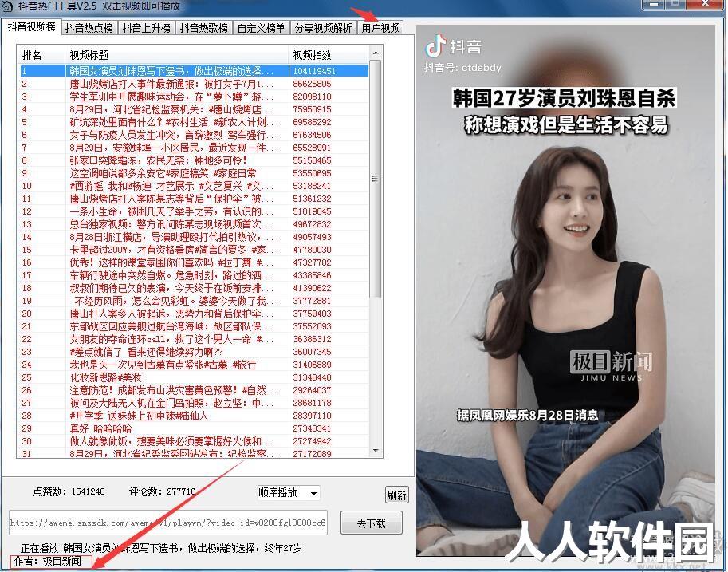
Task: Click the 去下载 button
Action: pos(372,523)
